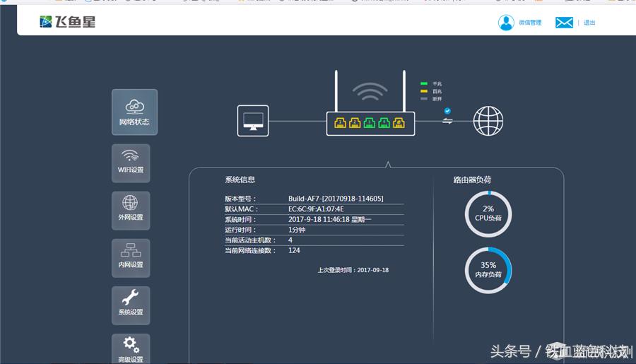
Task: Click the 退出 logout link
Action: [x=589, y=23]
